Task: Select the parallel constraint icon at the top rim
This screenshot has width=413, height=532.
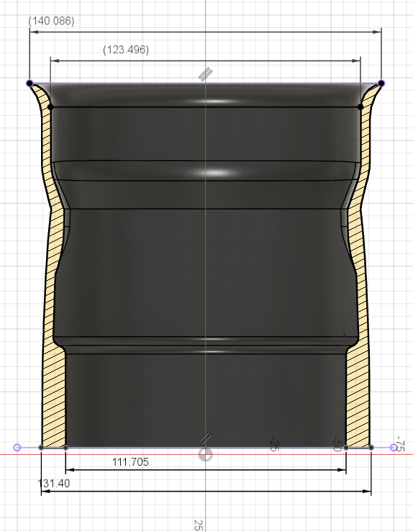Action: coord(206,74)
